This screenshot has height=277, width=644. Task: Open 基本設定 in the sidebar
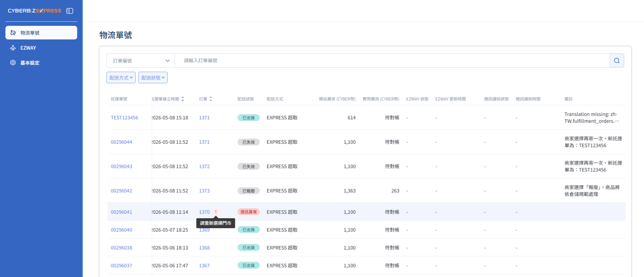[x=41, y=63]
